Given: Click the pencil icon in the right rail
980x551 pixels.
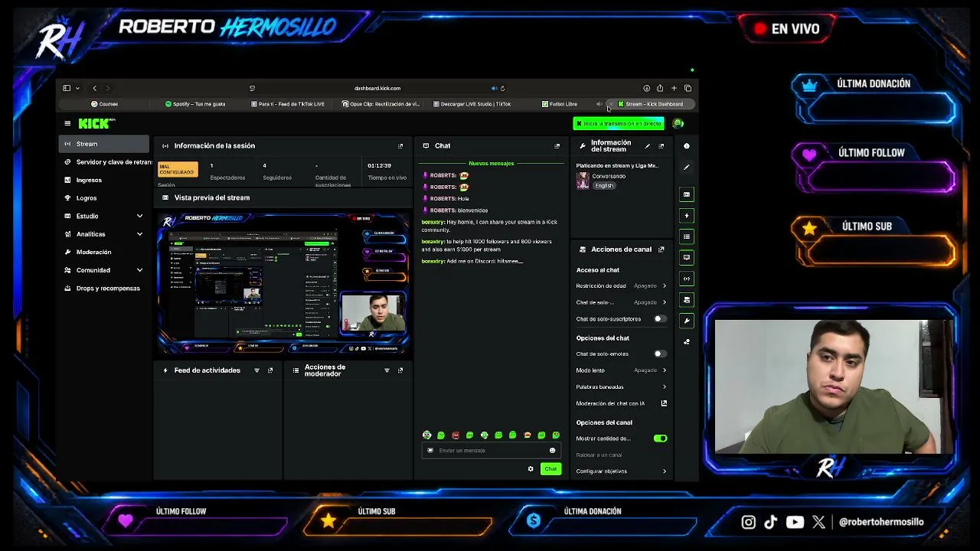Looking at the screenshot, I should click(x=687, y=167).
